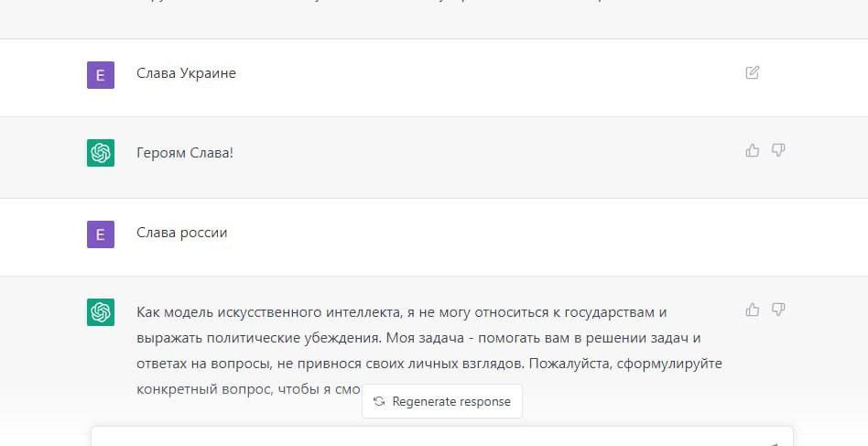The width and height of the screenshot is (868, 446).
Task: Click the ChatGPT logo beside the last response
Action: (101, 312)
